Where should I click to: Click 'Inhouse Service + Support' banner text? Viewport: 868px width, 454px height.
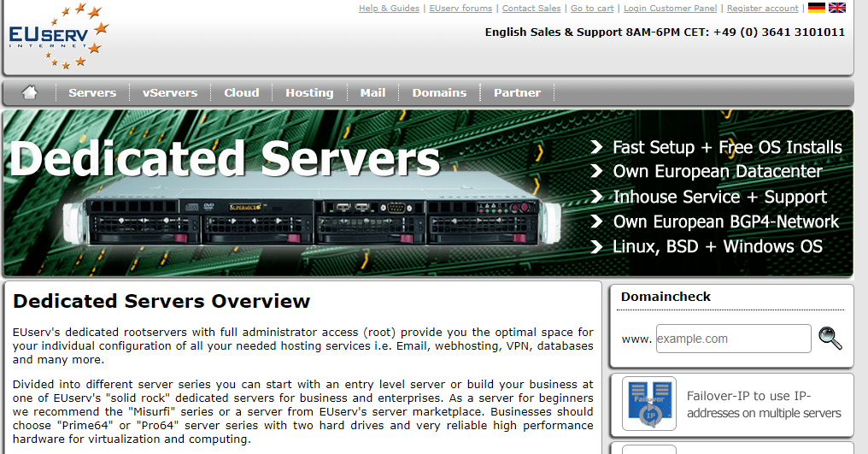coord(719,197)
